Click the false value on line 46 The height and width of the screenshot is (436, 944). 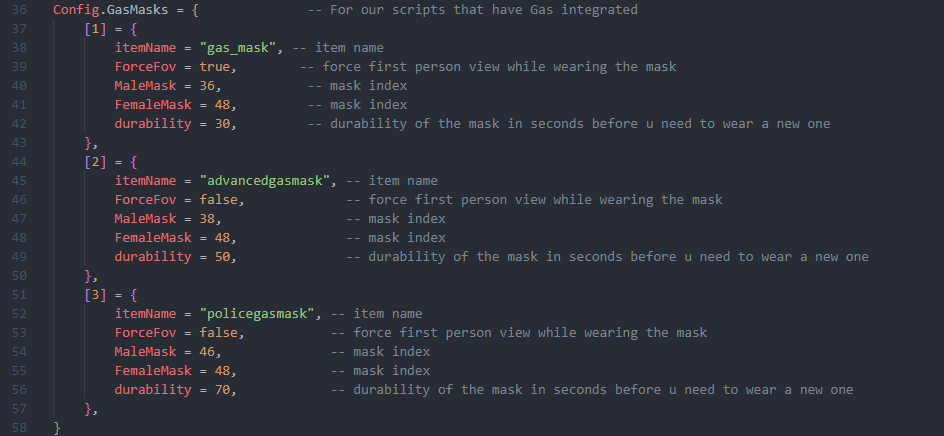pos(218,200)
